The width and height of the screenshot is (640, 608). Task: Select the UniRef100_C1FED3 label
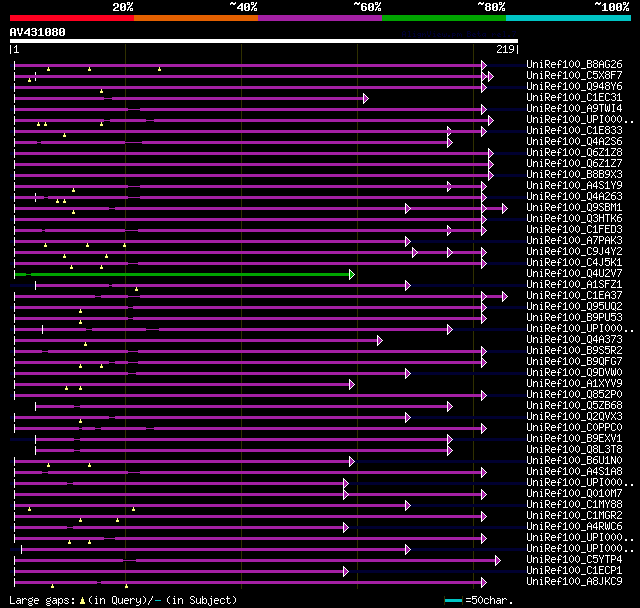[574, 230]
